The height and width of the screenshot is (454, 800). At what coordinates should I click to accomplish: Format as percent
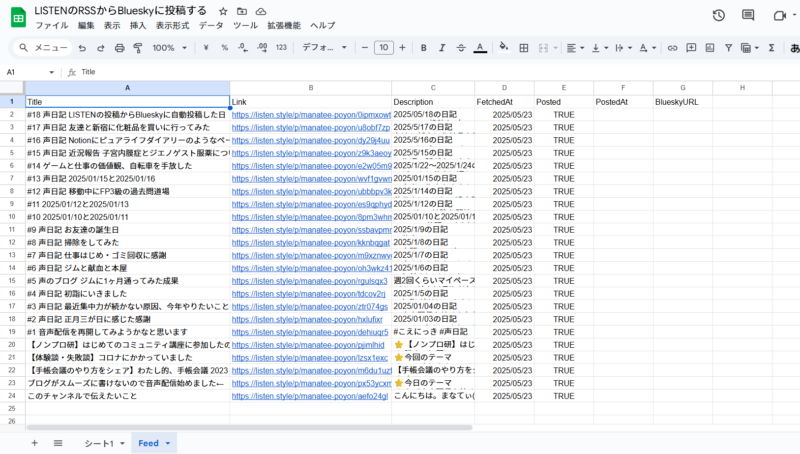click(224, 47)
